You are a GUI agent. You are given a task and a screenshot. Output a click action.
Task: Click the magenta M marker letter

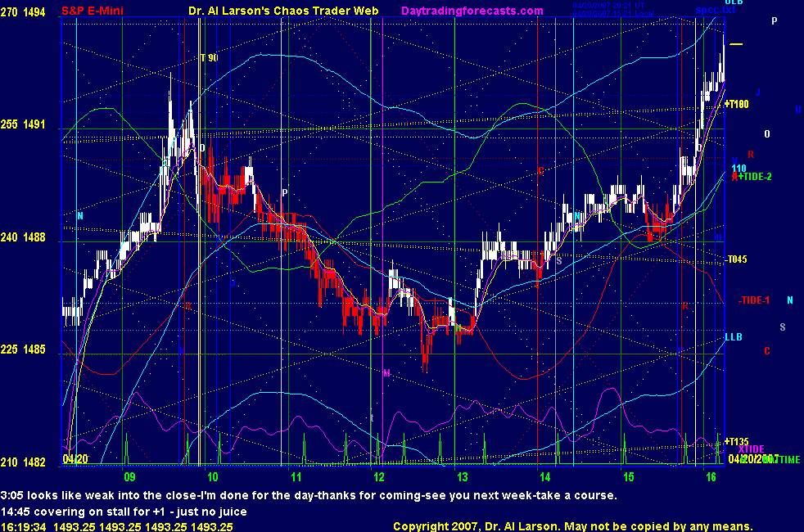point(386,373)
